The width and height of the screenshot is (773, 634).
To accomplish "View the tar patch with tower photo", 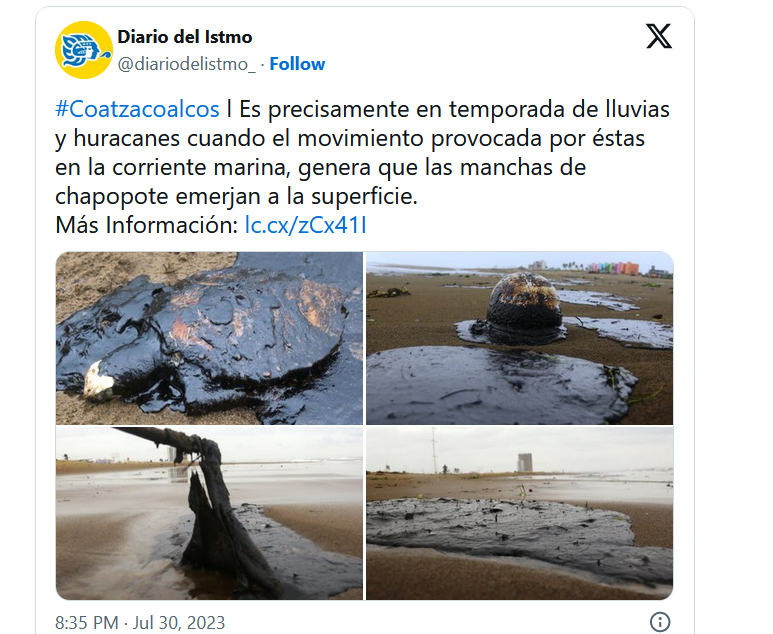I will tap(520, 513).
